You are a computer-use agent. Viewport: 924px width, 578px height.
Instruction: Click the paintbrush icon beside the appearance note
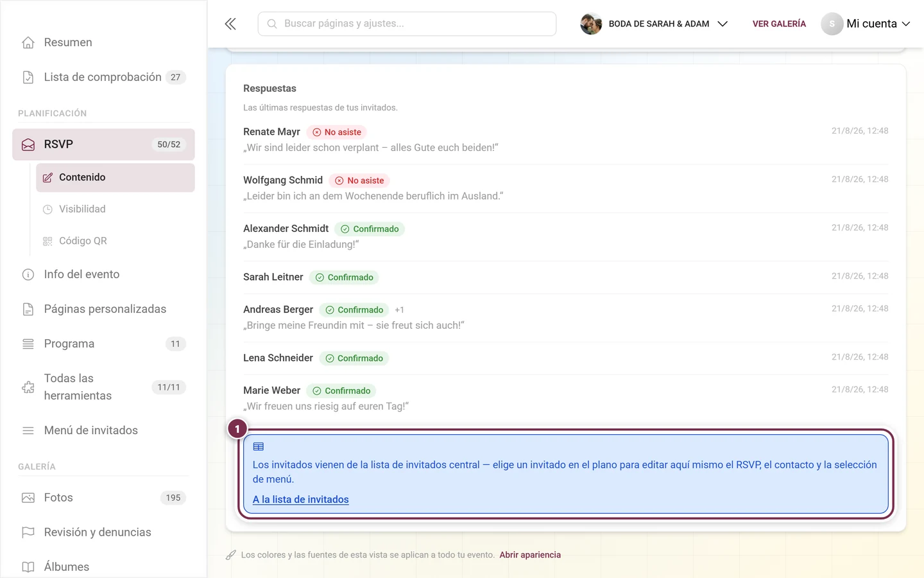click(231, 555)
